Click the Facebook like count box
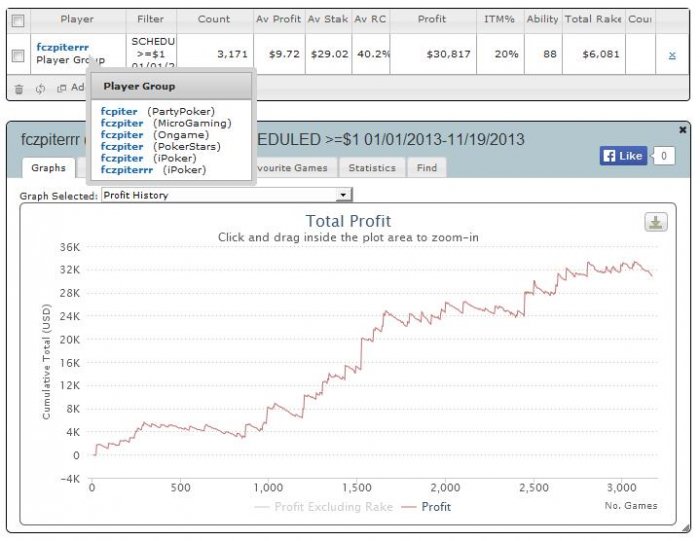The height and width of the screenshot is (541, 700). click(663, 156)
